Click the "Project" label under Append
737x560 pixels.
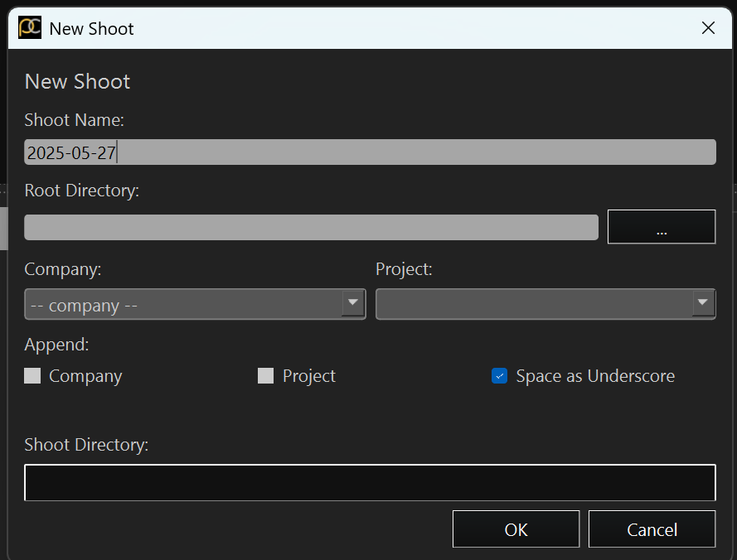click(308, 376)
